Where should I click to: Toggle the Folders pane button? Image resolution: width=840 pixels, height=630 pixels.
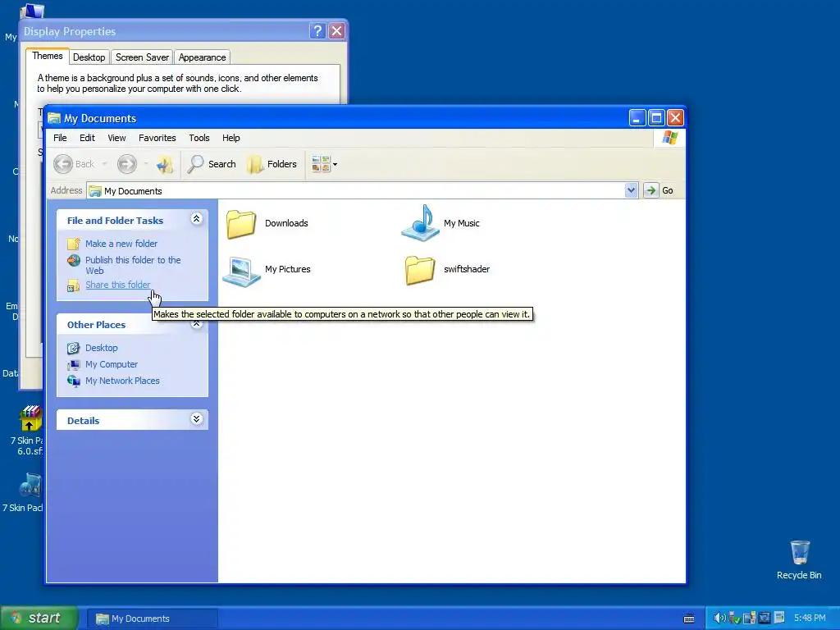click(272, 164)
